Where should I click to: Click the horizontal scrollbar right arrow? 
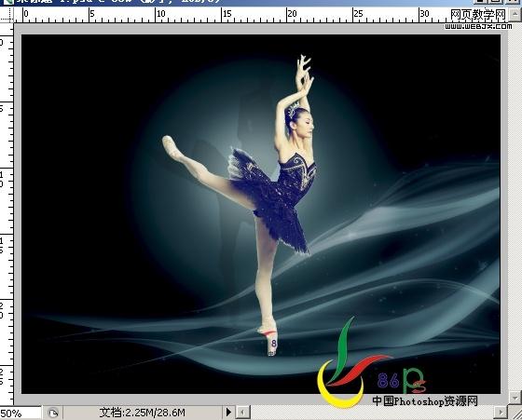click(x=501, y=413)
